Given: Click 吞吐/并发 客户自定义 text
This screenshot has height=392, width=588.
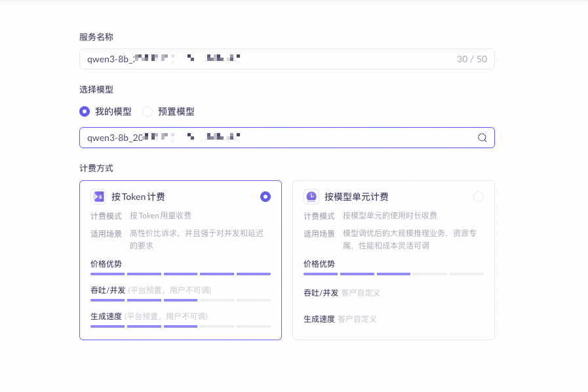Looking at the screenshot, I should pos(342,292).
